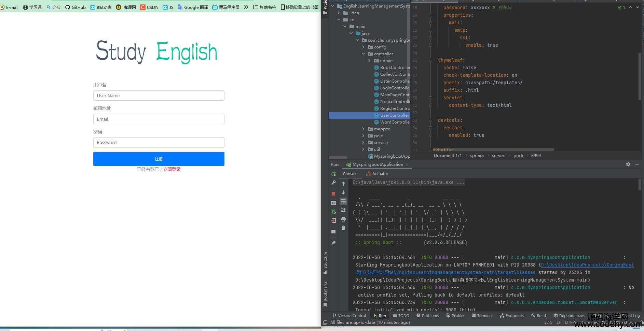Click the green bug attach-debugger icon
644x331 pixels.
pos(333,212)
